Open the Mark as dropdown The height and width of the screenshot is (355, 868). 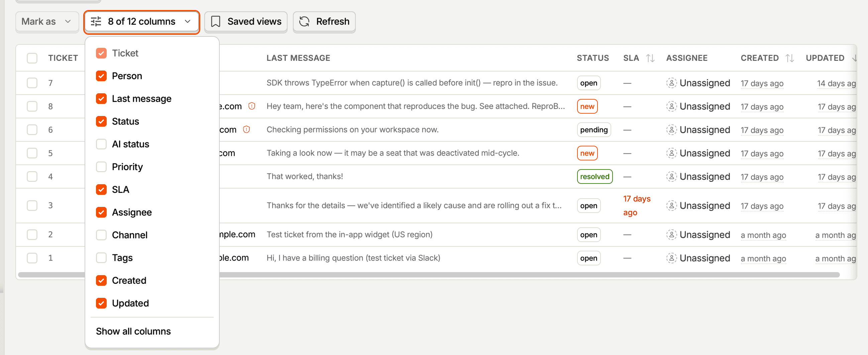[x=47, y=21]
